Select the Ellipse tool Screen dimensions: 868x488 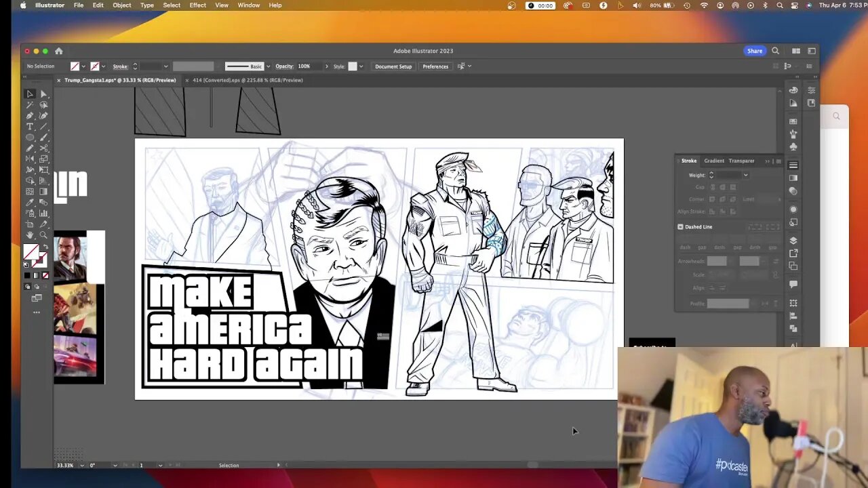click(x=30, y=138)
